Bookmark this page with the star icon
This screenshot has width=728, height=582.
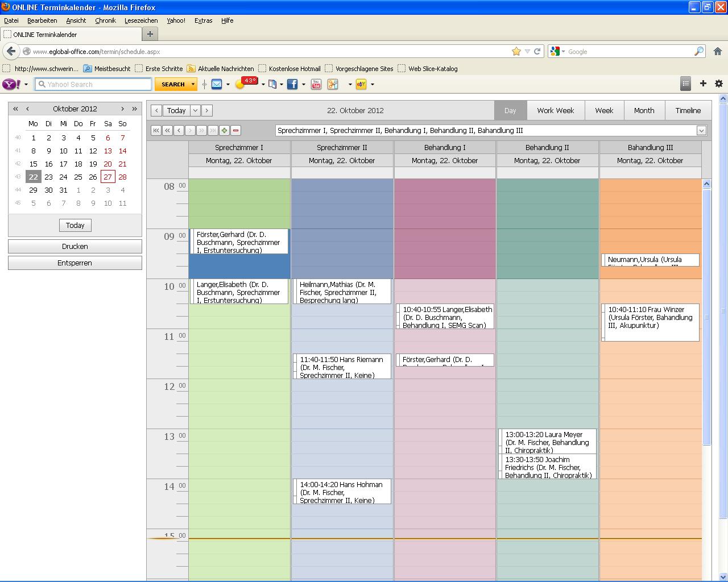coord(516,51)
